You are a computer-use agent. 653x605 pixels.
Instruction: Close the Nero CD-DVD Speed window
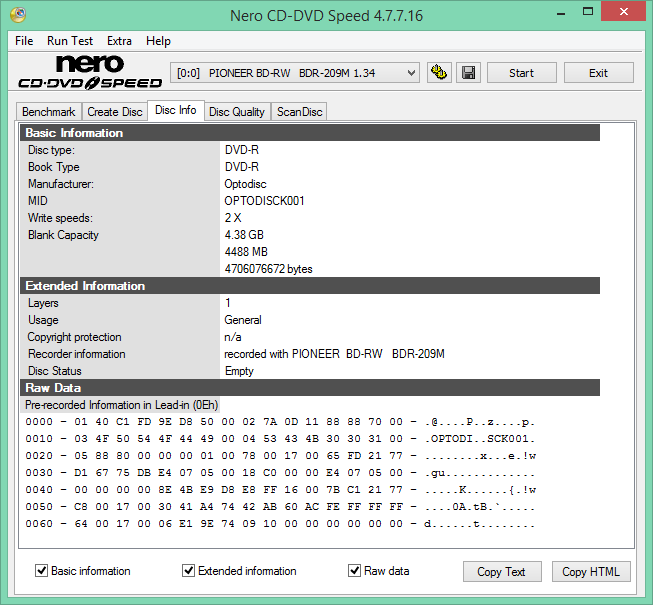pyautogui.click(x=623, y=12)
